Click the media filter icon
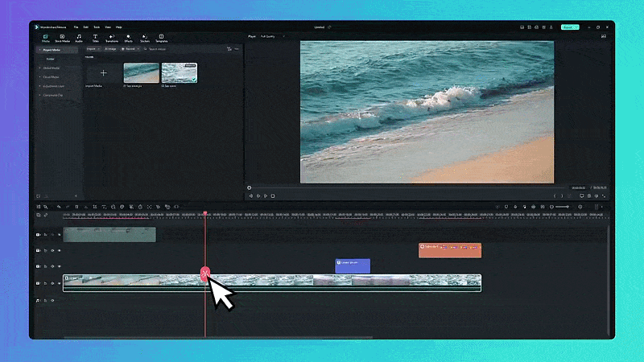This screenshot has height=362, width=644. (229, 49)
